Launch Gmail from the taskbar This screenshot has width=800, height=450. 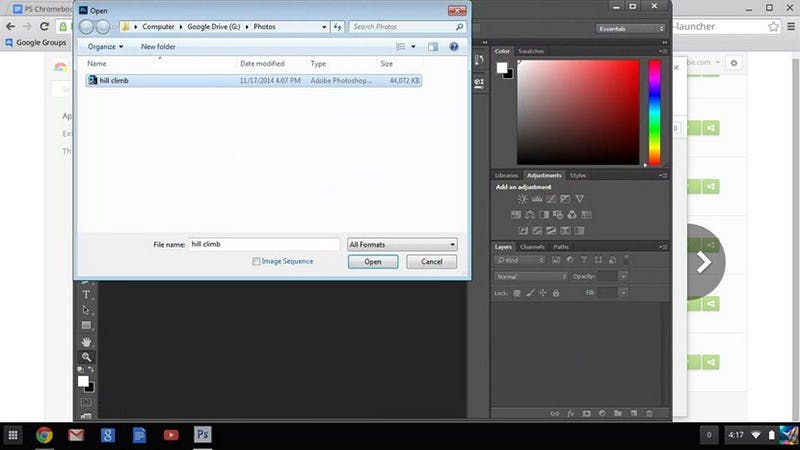pos(76,435)
